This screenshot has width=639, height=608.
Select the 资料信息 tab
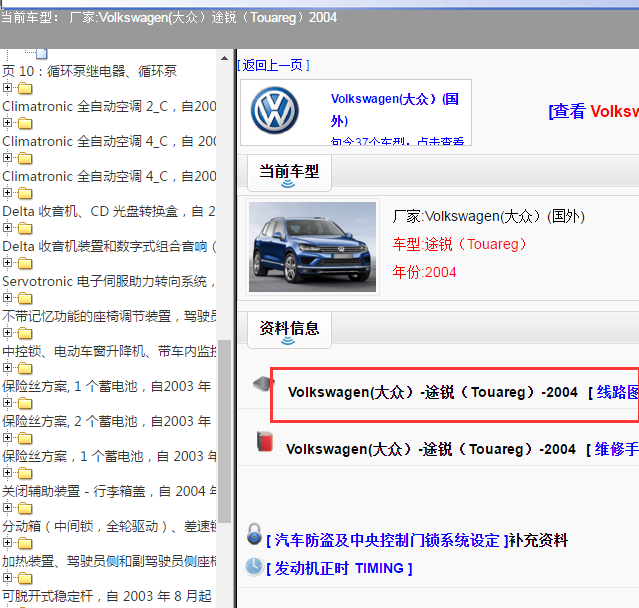point(289,330)
